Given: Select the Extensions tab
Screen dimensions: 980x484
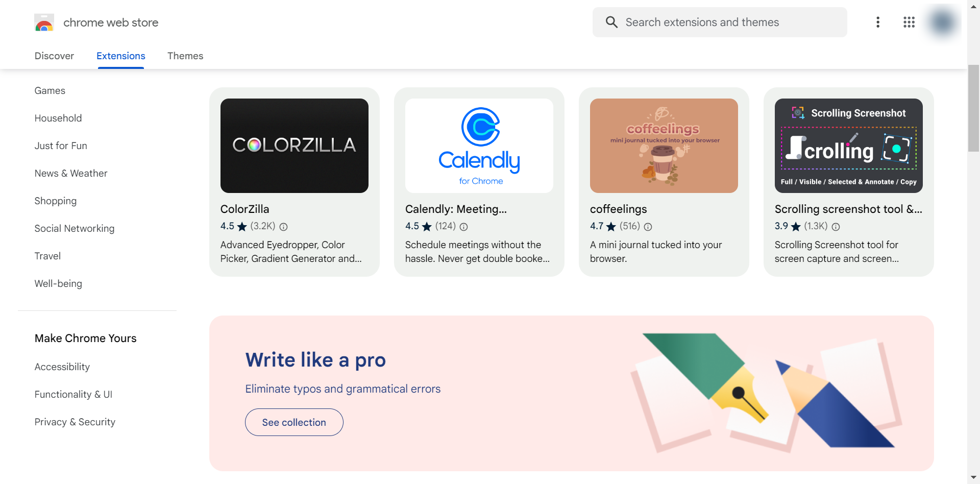Looking at the screenshot, I should pyautogui.click(x=120, y=56).
